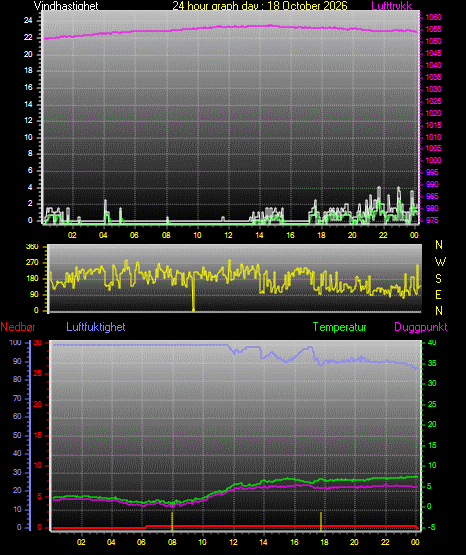Click the 1050 pressure axis value
466x555 pixels.
(433, 41)
